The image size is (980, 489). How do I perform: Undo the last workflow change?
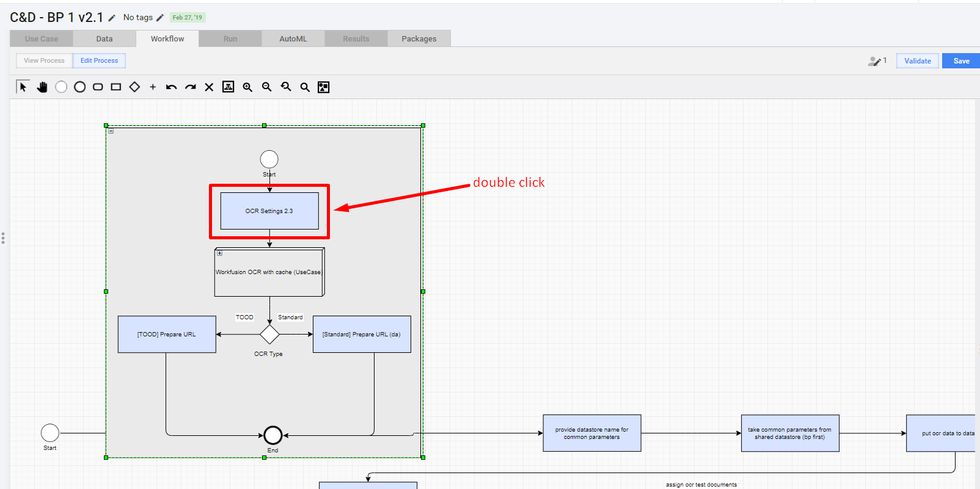pyautogui.click(x=172, y=87)
